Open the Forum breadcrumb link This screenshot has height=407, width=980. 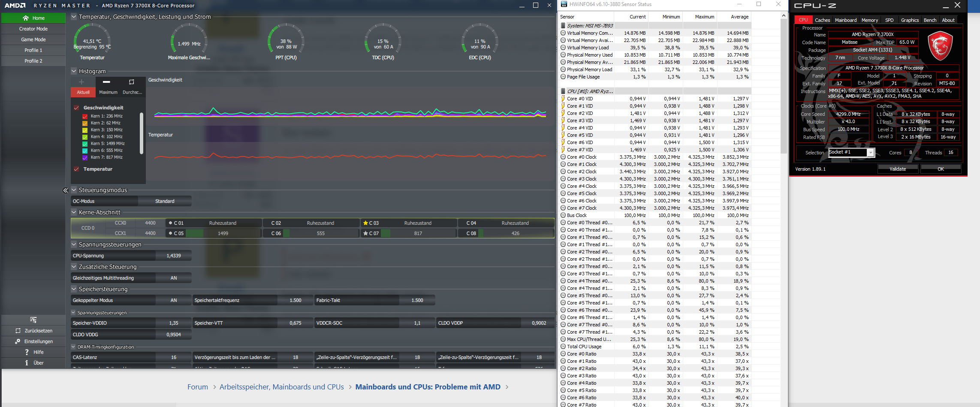click(x=198, y=387)
